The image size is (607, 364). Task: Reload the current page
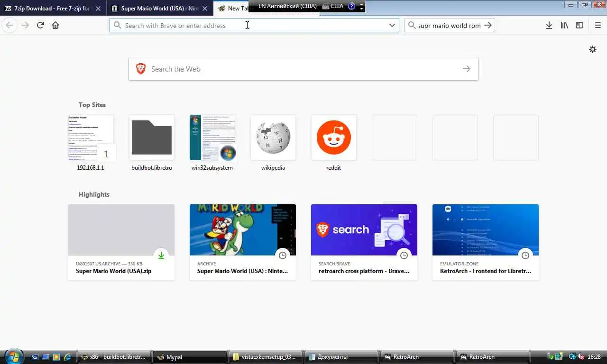[40, 25]
